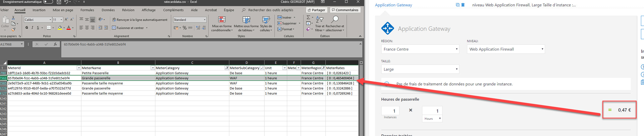This screenshot has height=136, width=644.
Task: Open the font size 11 dropdown
Action: coord(61,20)
